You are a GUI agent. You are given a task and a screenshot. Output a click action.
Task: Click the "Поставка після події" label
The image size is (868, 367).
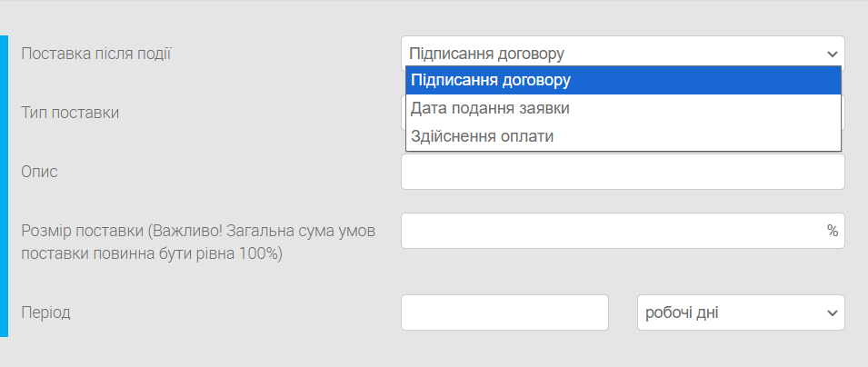coord(95,54)
